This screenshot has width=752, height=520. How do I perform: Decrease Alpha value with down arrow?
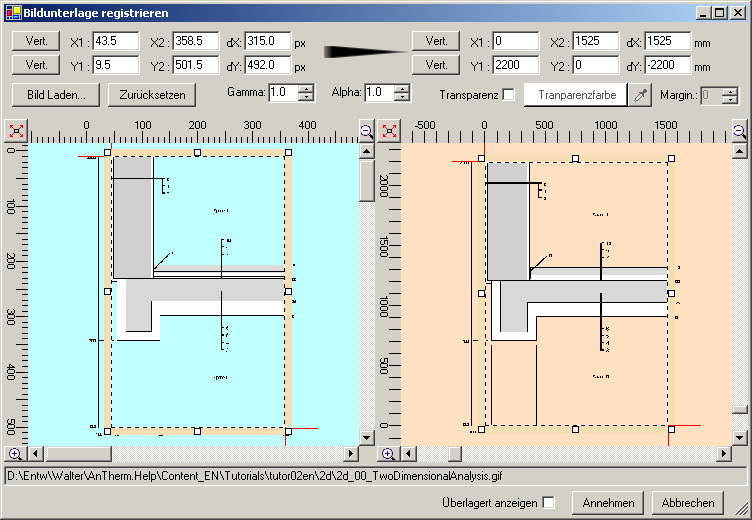point(402,98)
